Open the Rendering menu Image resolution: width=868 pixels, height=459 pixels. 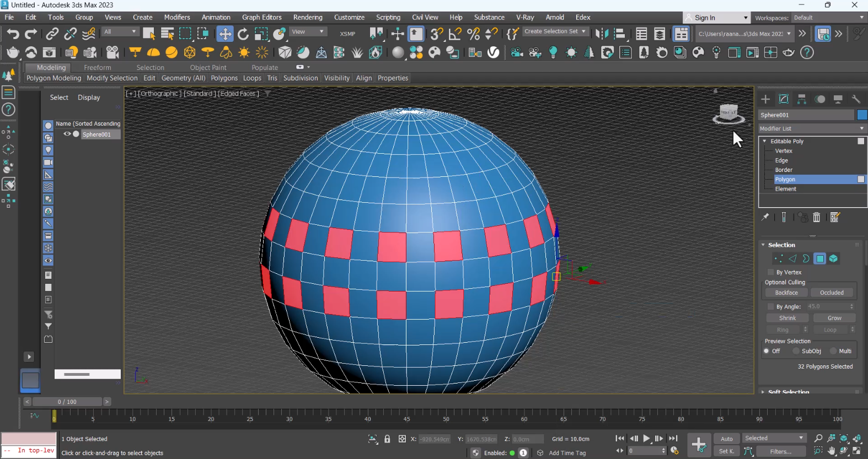pos(307,18)
